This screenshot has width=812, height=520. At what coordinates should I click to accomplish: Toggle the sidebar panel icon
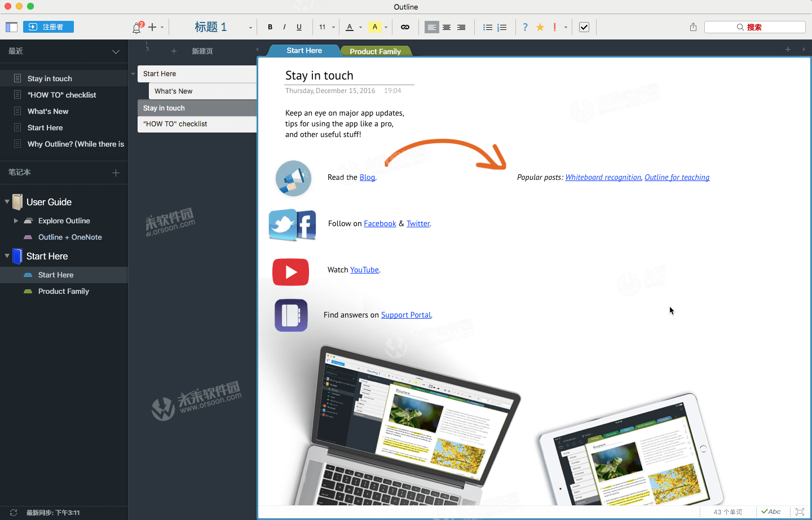click(11, 27)
